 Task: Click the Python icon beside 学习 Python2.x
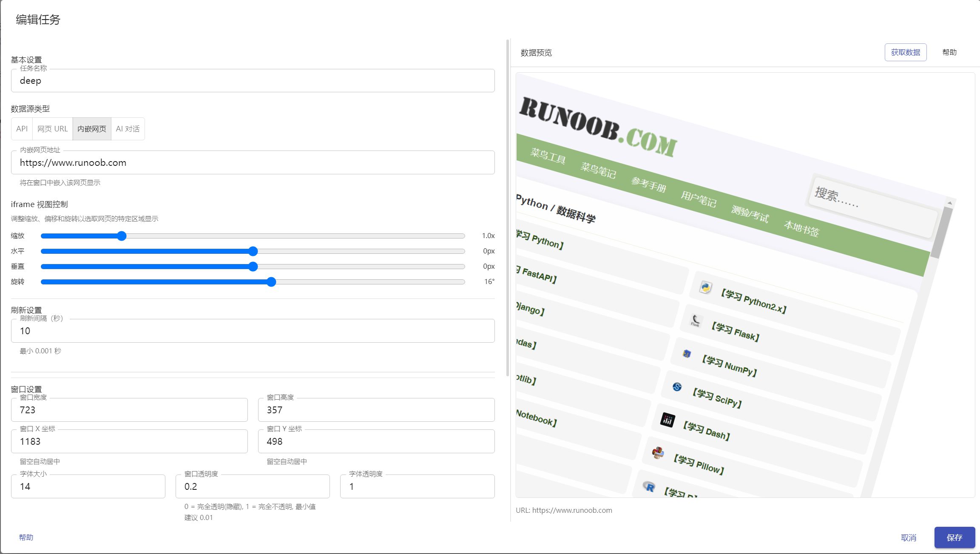[706, 288]
